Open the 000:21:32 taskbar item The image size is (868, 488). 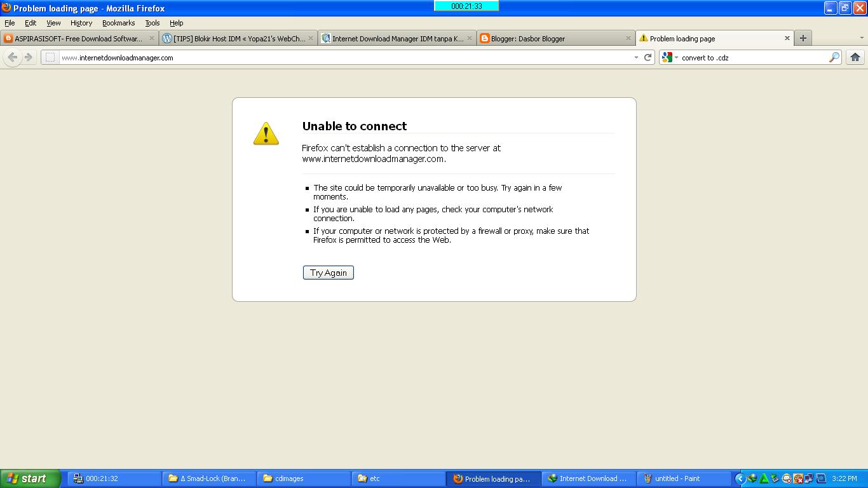[x=114, y=478]
